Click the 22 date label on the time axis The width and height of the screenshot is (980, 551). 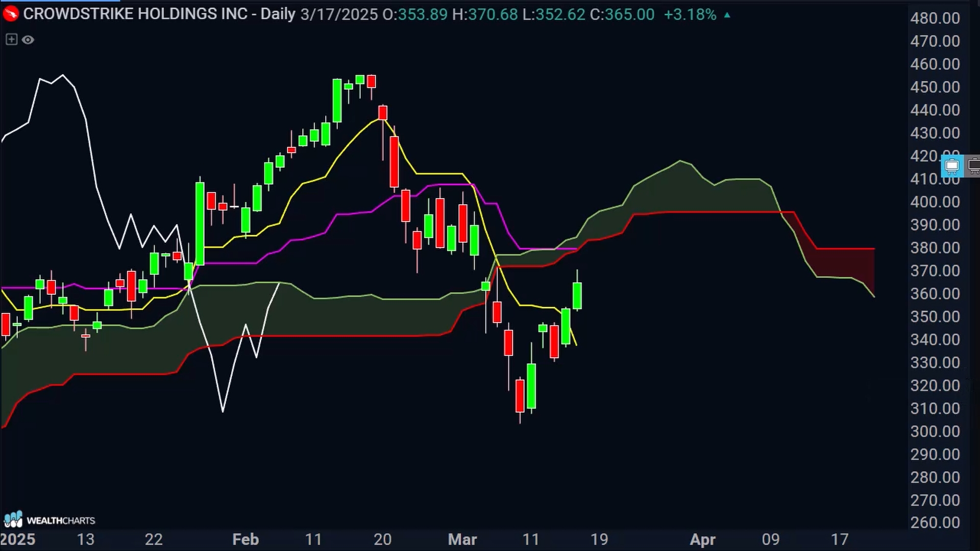pyautogui.click(x=154, y=539)
